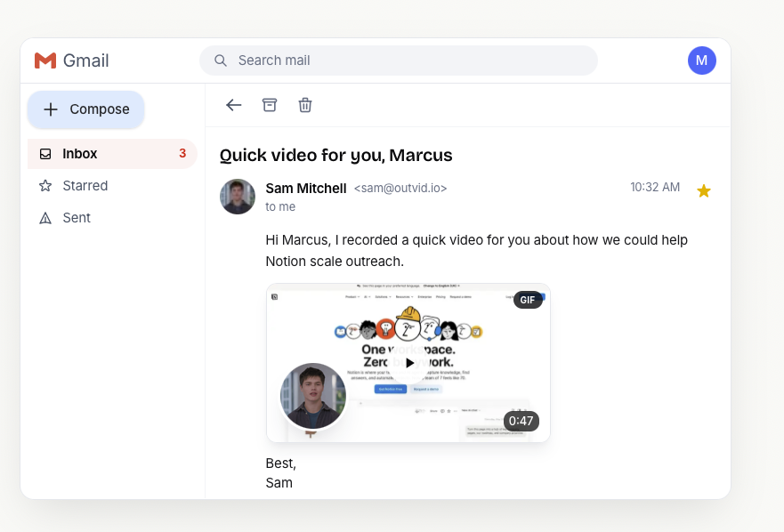The height and width of the screenshot is (532, 784).
Task: Delete email with the trash icon
Action: pyautogui.click(x=305, y=105)
